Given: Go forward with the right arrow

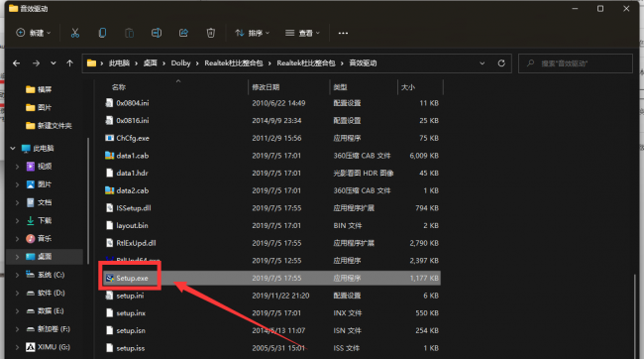Looking at the screenshot, I should (36, 63).
